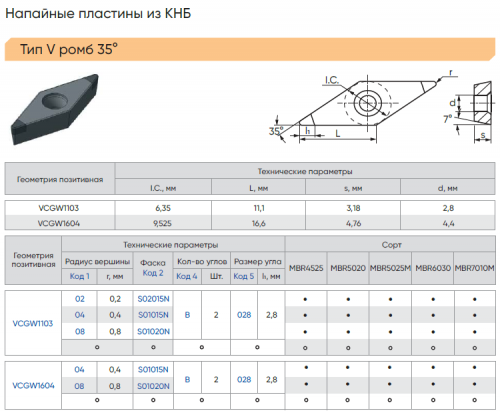Click the "I.C., мм" column header

[x=163, y=188]
